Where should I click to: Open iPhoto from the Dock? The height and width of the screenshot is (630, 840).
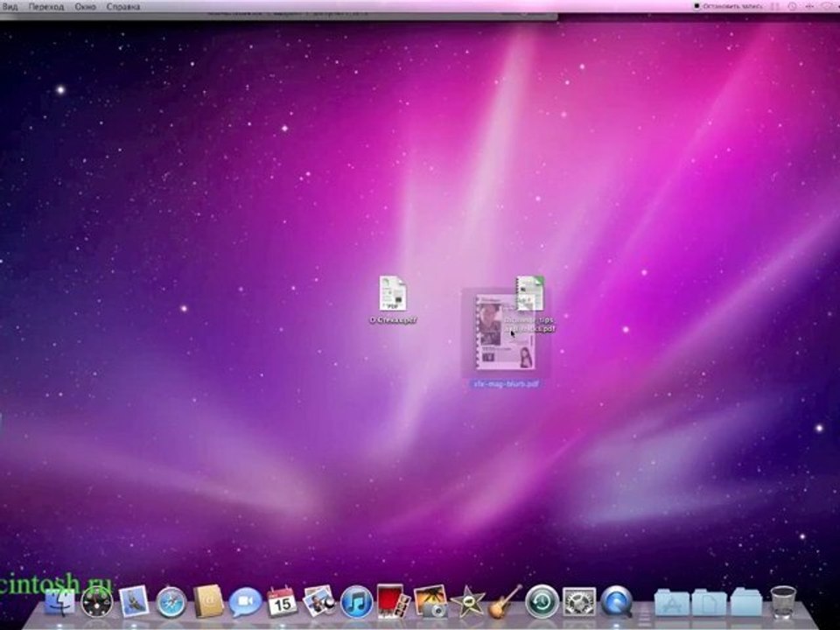[430, 601]
